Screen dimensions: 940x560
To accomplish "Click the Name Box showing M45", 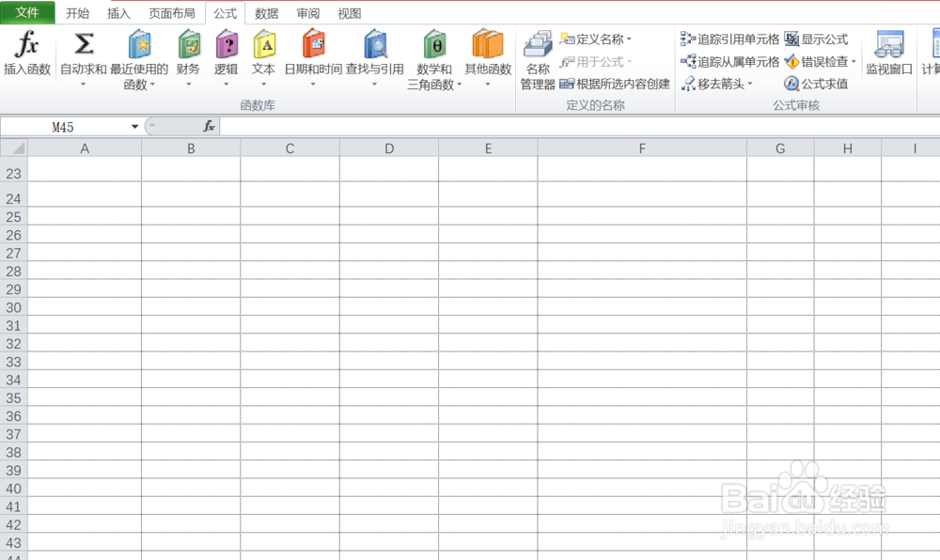I will [x=65, y=126].
